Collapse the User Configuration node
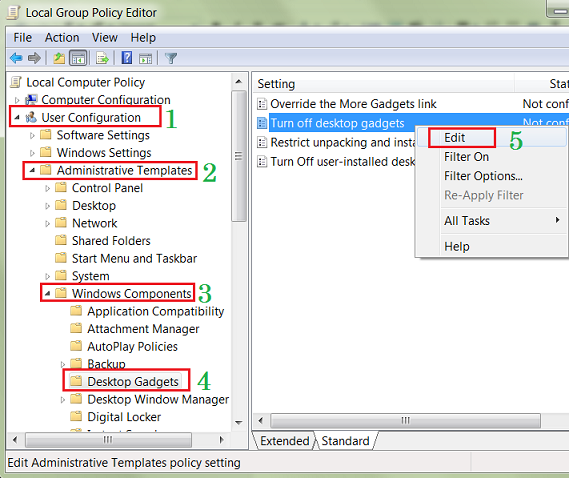The image size is (569, 478). 17,117
